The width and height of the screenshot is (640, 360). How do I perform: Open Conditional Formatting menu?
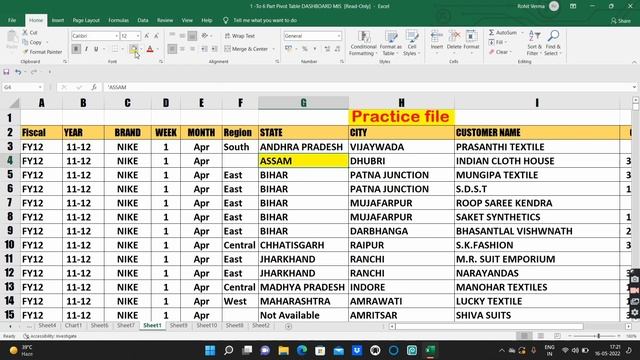pyautogui.click(x=363, y=44)
